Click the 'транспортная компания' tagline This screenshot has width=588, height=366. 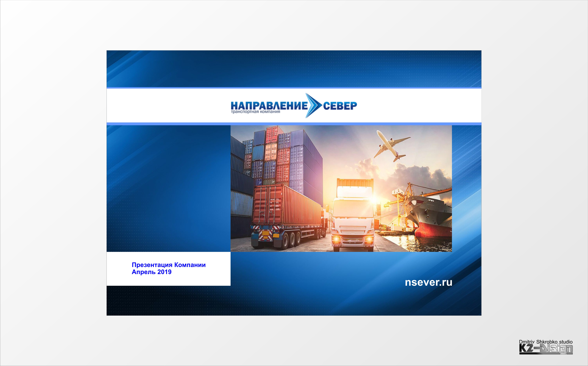pyautogui.click(x=255, y=112)
